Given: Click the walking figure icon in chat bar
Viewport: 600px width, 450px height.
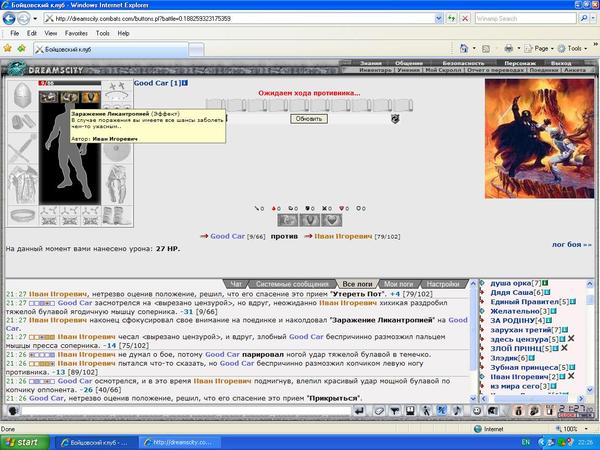Looking at the screenshot, I should [426, 411].
